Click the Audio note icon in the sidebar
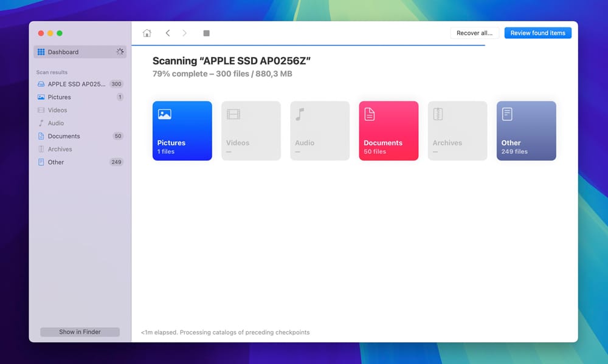Image resolution: width=608 pixels, height=364 pixels. [40, 123]
